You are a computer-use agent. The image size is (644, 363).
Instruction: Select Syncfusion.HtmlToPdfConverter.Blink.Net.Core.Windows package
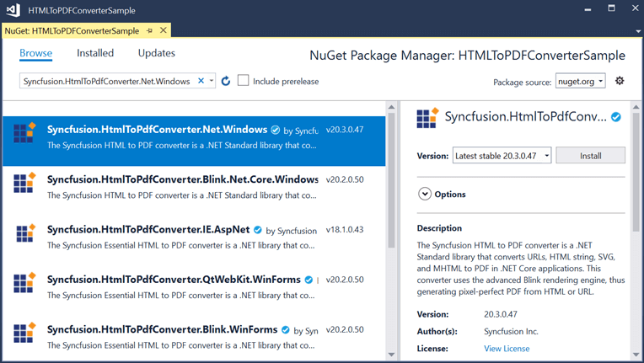point(182,179)
